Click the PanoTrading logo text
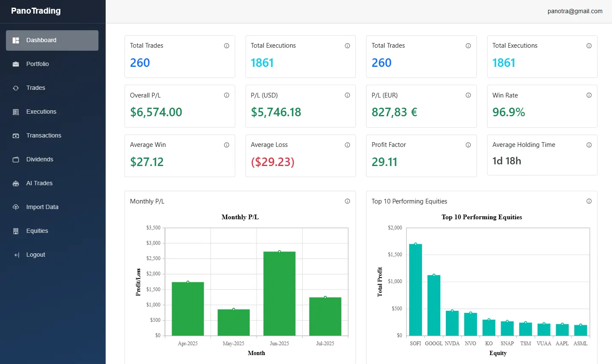 click(36, 11)
